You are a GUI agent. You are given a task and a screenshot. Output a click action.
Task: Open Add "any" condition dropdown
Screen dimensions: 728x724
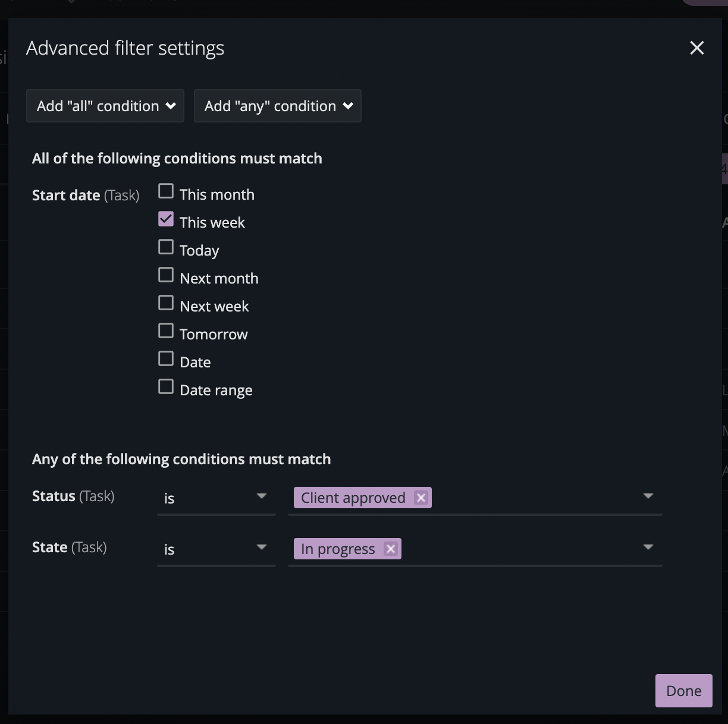click(277, 106)
